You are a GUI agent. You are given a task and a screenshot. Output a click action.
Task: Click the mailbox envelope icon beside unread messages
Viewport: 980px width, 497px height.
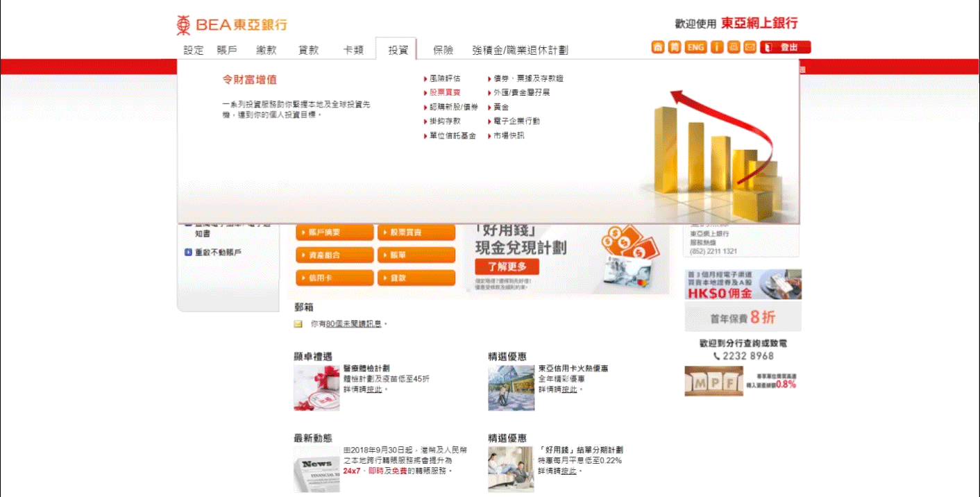(298, 324)
